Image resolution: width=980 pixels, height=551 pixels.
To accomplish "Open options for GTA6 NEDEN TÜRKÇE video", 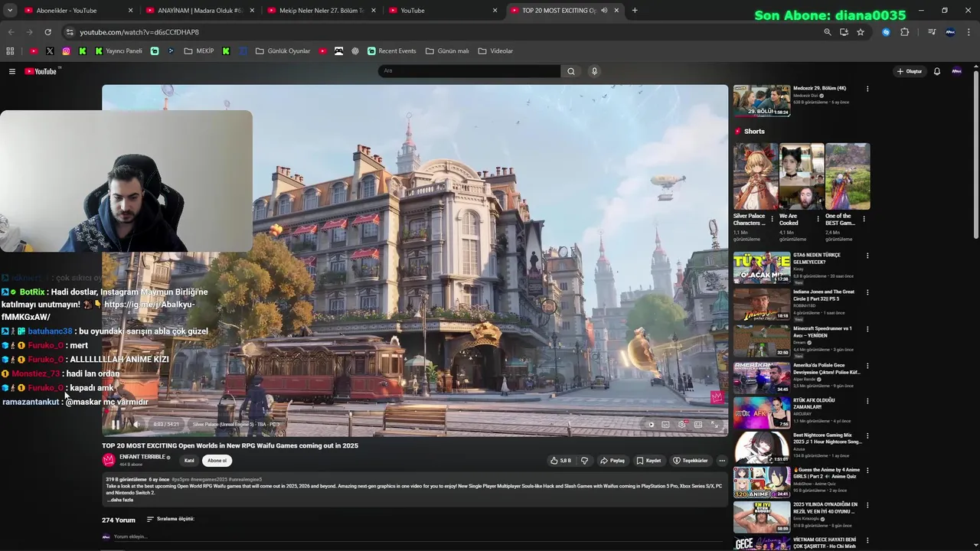I will click(867, 256).
